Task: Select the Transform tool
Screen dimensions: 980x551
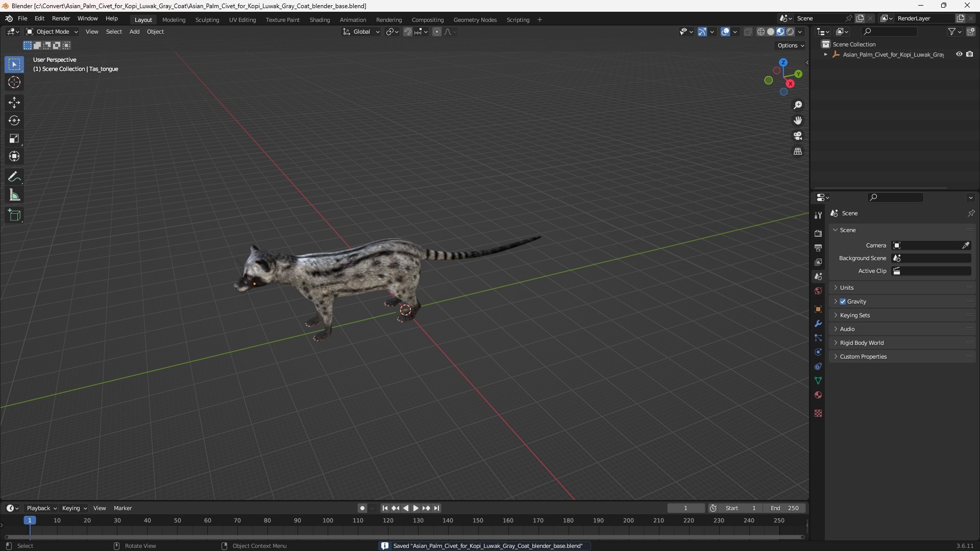Action: click(14, 156)
